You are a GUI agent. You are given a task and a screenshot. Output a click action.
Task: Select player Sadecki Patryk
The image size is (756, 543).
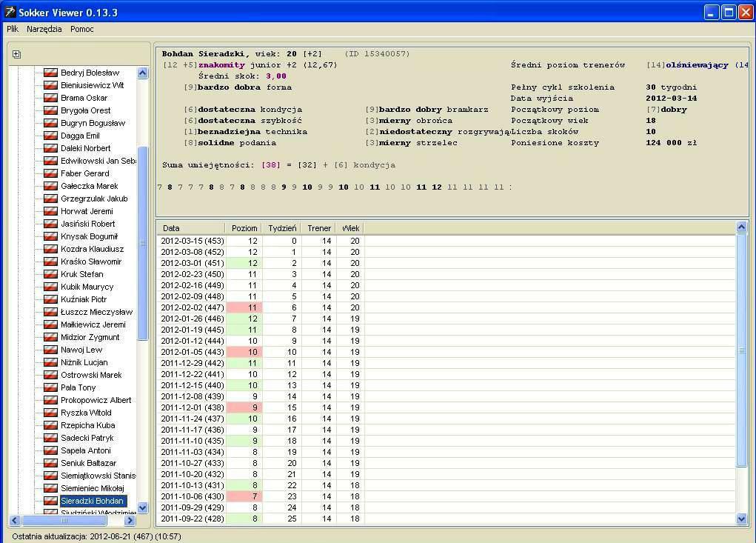point(87,438)
